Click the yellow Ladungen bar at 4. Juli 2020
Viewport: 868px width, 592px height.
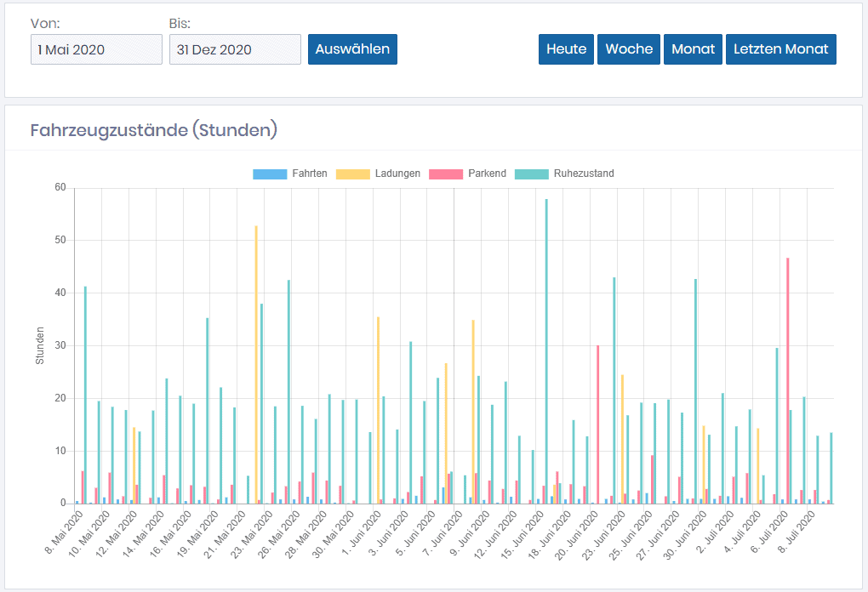[757, 465]
